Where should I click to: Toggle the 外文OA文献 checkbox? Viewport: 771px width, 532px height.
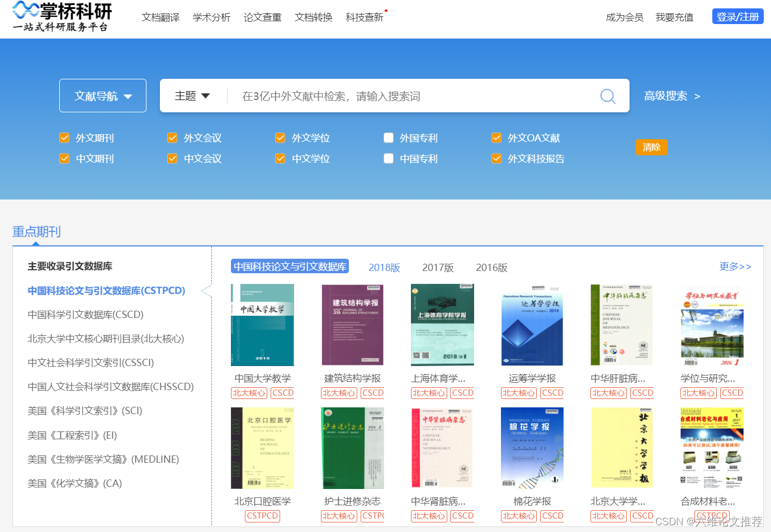496,137
